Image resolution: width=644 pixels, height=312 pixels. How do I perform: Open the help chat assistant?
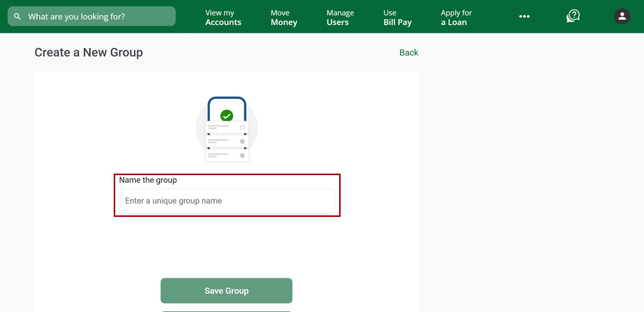(573, 16)
